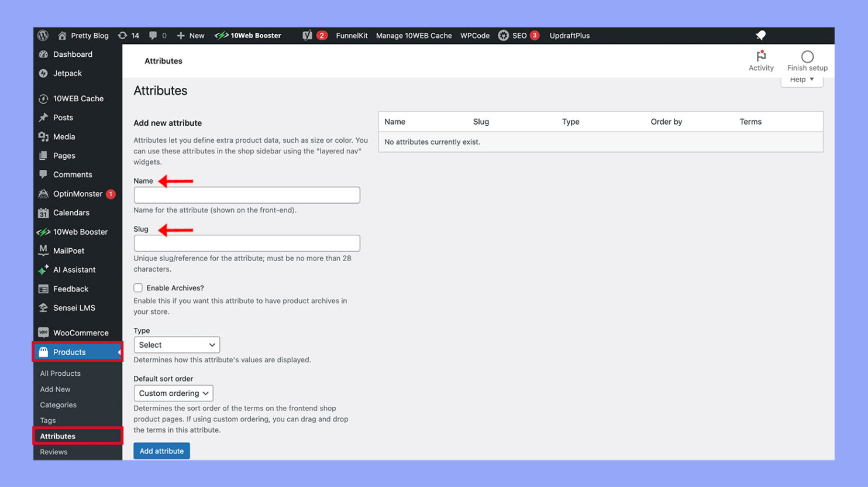The height and width of the screenshot is (487, 868).
Task: Open the Type select dropdown
Action: tap(176, 345)
